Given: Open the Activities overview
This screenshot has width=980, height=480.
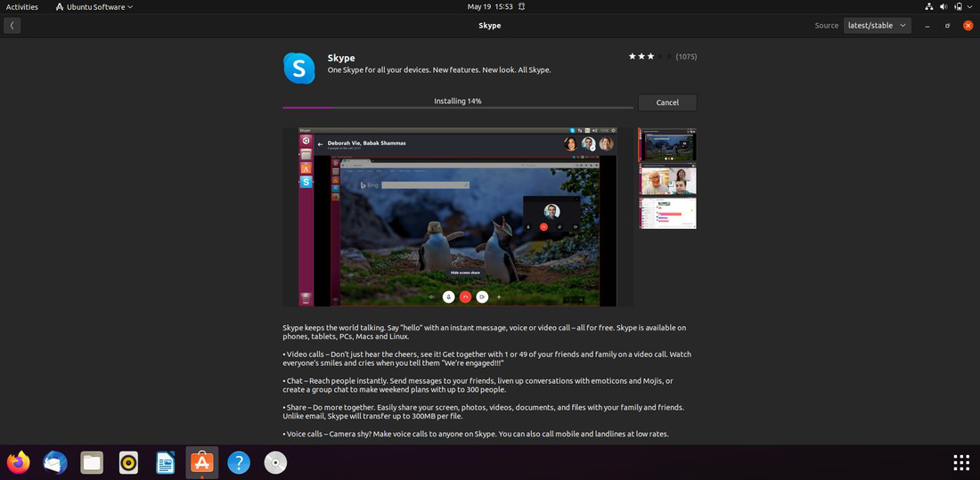Looking at the screenshot, I should (x=22, y=7).
